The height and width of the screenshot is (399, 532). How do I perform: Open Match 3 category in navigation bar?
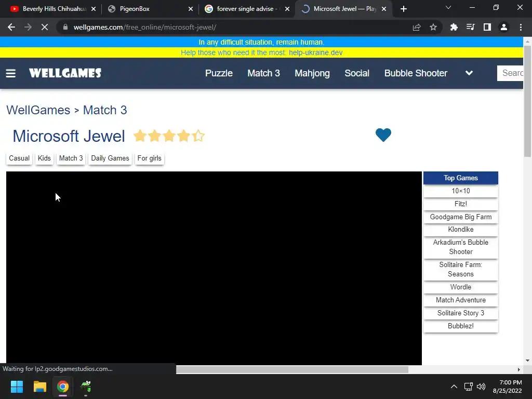click(263, 73)
